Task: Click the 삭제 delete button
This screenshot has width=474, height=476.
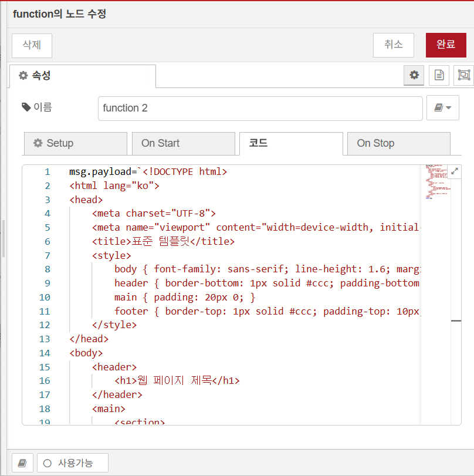Action: [32, 45]
